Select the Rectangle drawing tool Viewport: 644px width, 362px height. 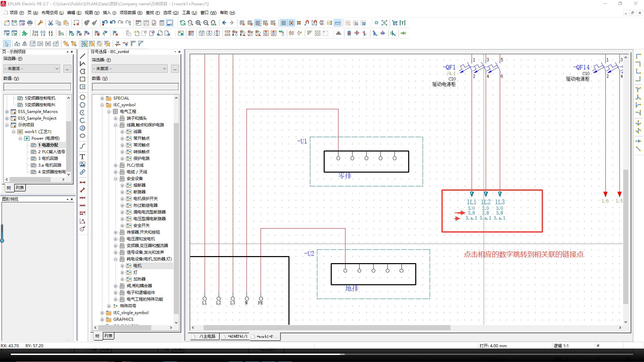[82, 79]
